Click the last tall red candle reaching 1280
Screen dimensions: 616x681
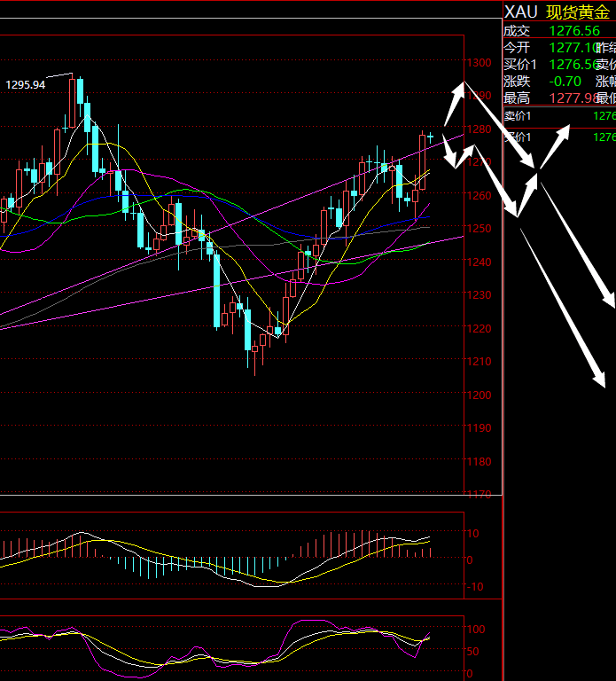[423, 161]
